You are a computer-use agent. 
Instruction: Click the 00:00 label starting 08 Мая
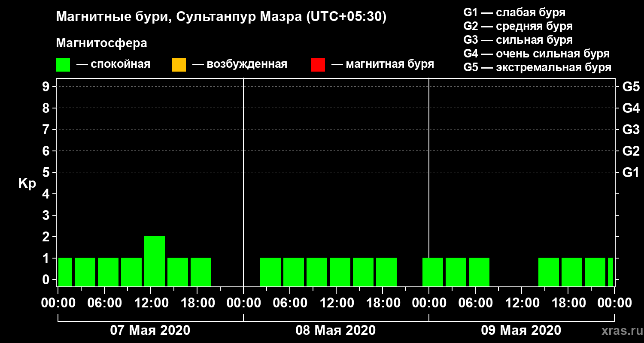pyautogui.click(x=243, y=303)
